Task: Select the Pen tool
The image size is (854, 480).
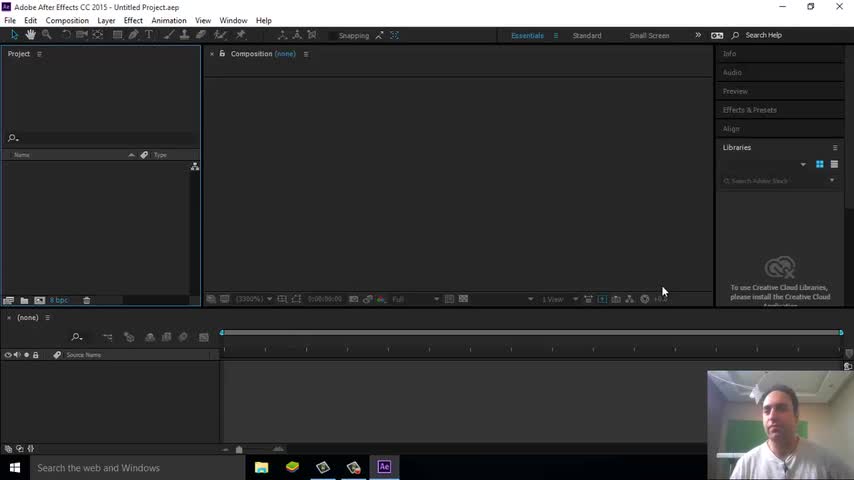Action: pos(133,35)
